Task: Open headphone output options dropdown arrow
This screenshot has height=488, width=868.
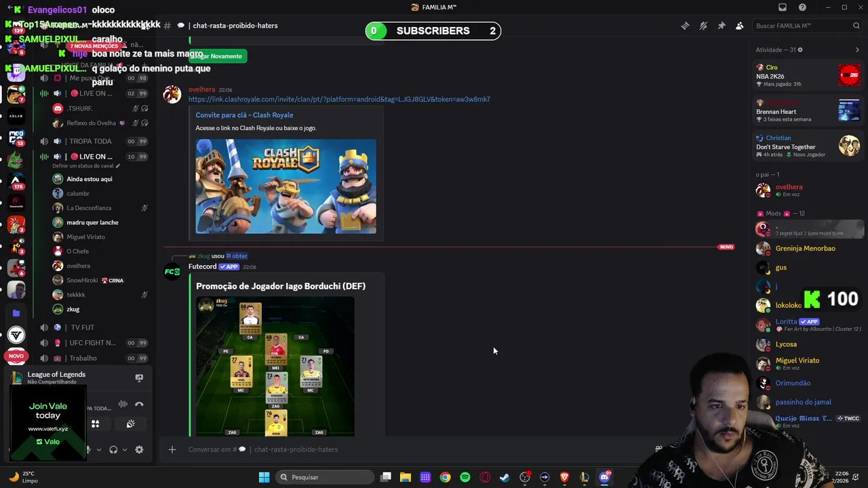Action: 124,449
